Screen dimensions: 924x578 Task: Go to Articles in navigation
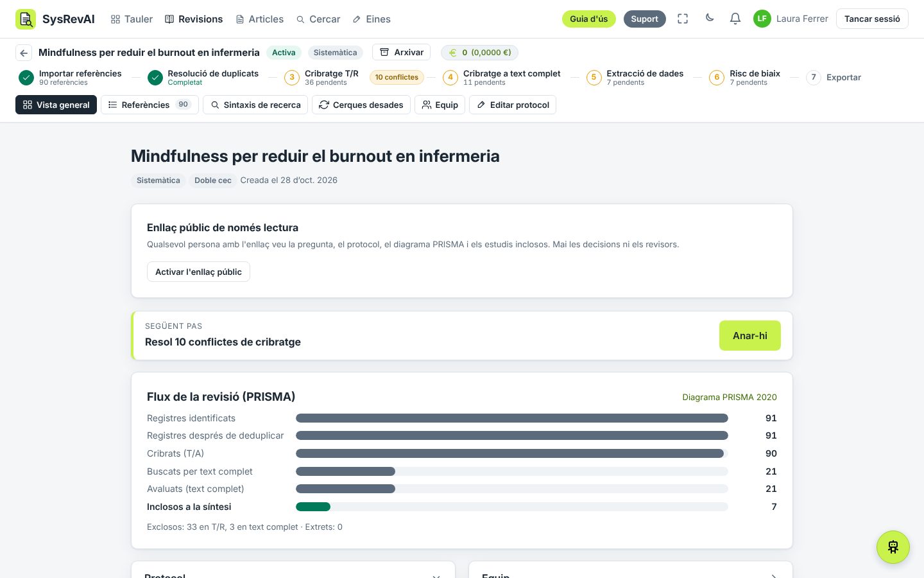coord(260,19)
